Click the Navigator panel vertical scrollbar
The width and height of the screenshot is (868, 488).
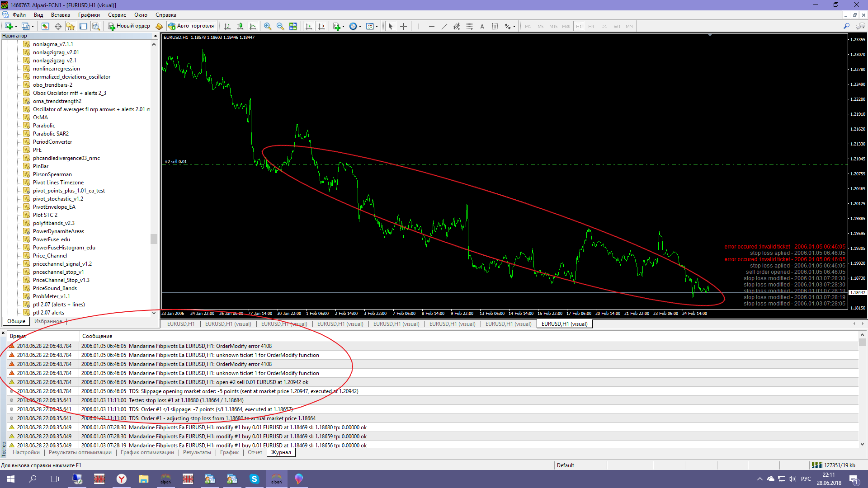coord(154,239)
